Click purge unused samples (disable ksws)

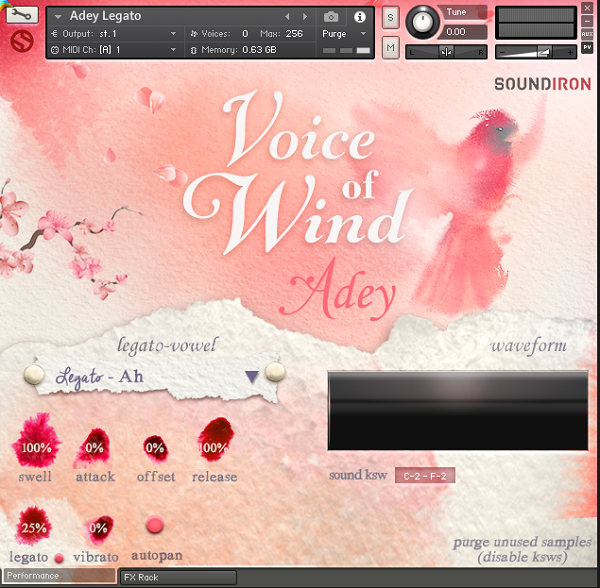click(x=522, y=549)
